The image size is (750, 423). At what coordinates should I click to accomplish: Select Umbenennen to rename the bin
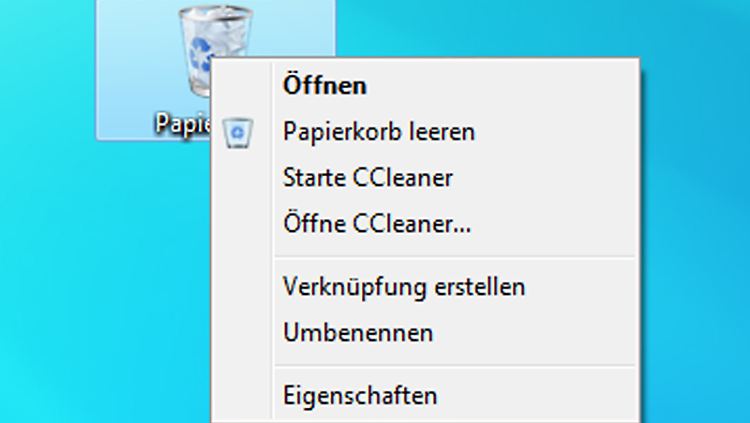click(x=358, y=333)
